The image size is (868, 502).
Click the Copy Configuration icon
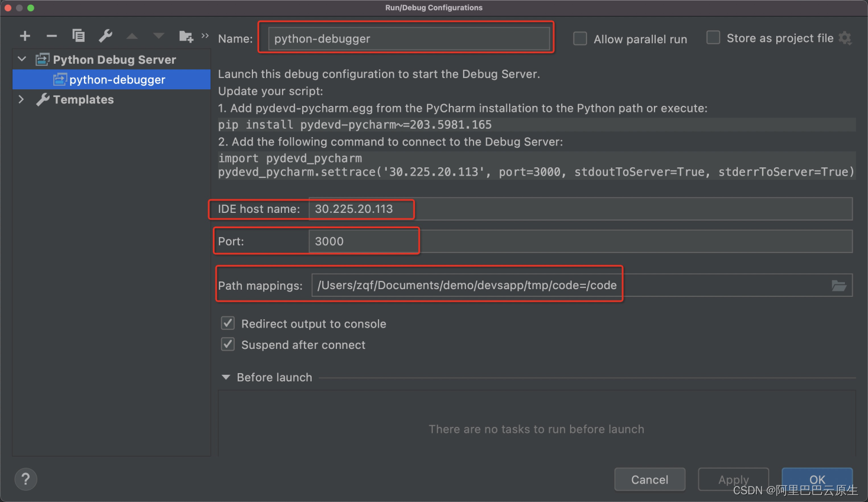tap(78, 36)
